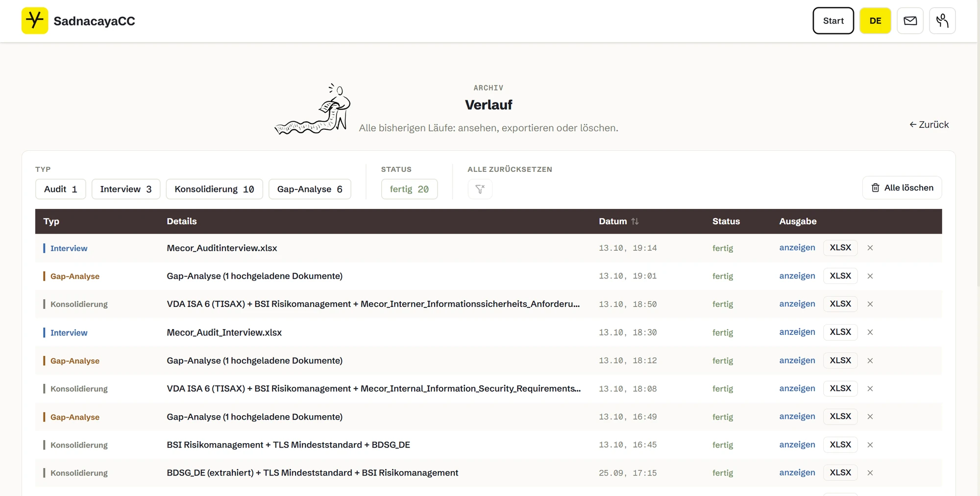Screen dimensions: 980x496
Task: Click anzeigen for the 18:12 Gap-Analyse
Action: (797, 360)
